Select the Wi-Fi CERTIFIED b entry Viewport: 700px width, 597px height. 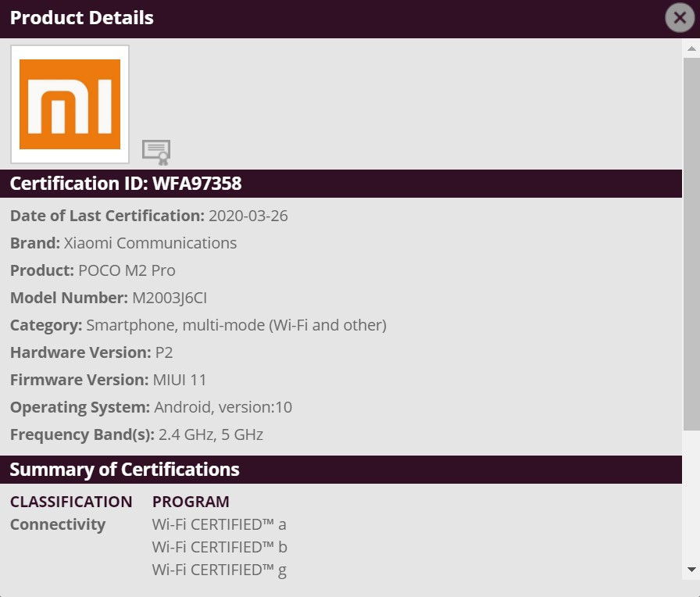[220, 547]
